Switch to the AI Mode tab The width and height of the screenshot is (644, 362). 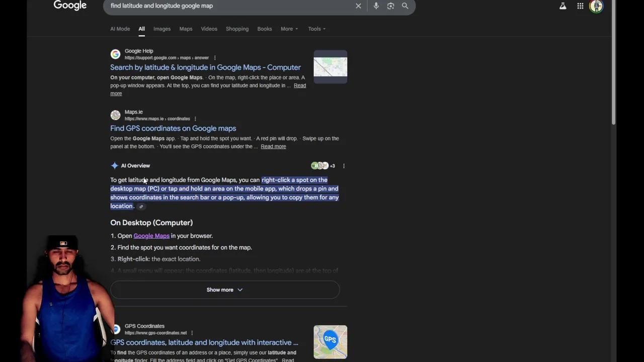tap(120, 29)
